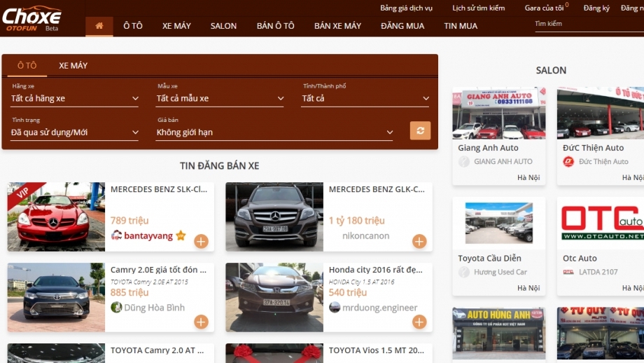The width and height of the screenshot is (644, 363).
Task: Open BÁN Ô TÔ menu item
Action: [276, 26]
